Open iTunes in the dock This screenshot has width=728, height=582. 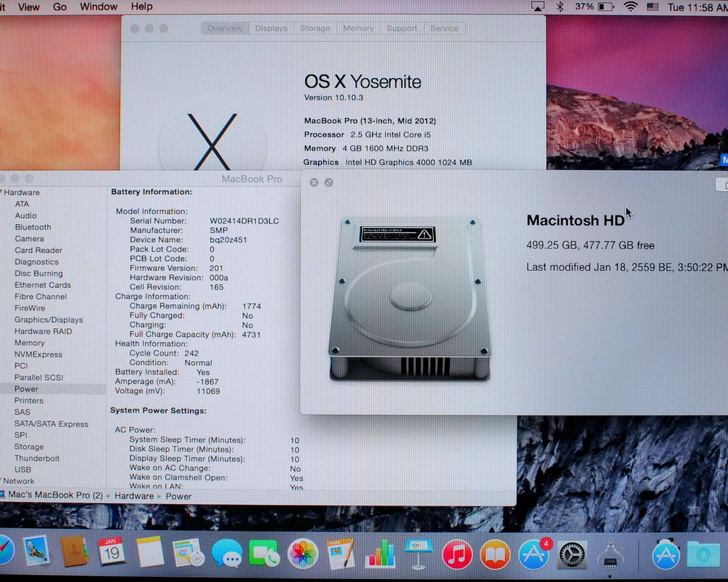[x=457, y=554]
